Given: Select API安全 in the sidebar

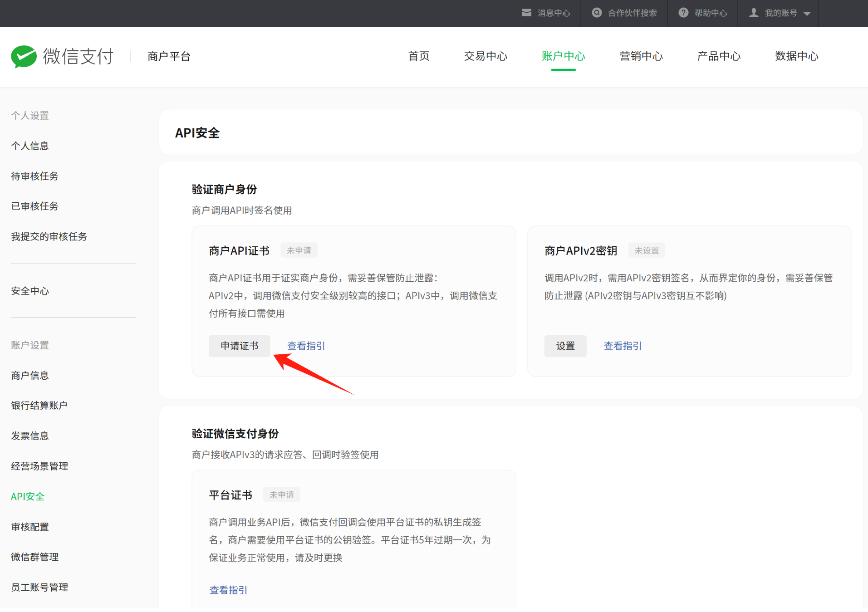Looking at the screenshot, I should coord(28,496).
